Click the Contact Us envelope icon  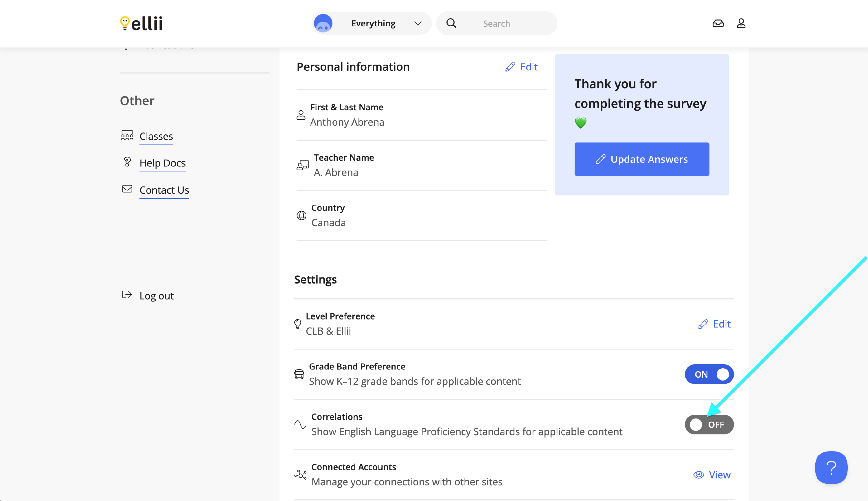pos(127,189)
